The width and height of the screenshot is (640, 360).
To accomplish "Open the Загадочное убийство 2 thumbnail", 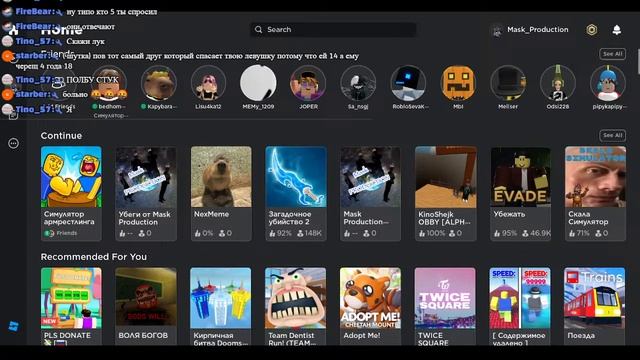I will pyautogui.click(x=296, y=177).
